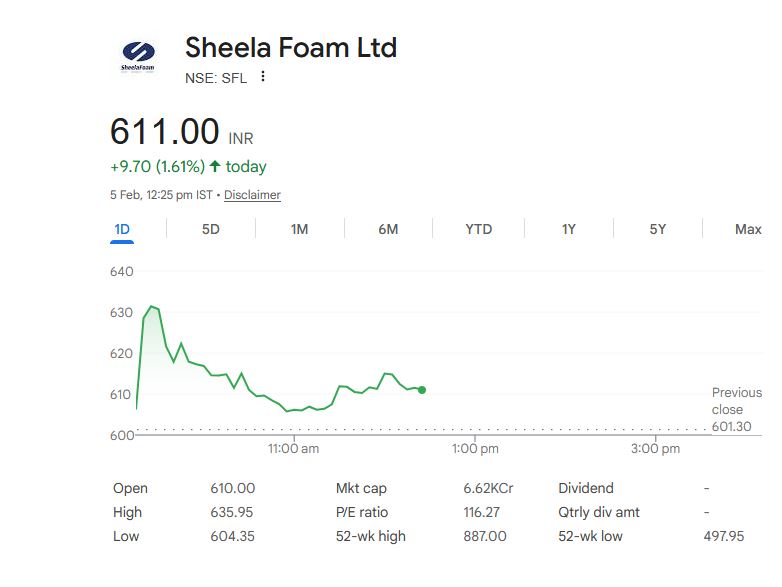
Task: Select the 6M time range tab
Action: [x=388, y=229]
